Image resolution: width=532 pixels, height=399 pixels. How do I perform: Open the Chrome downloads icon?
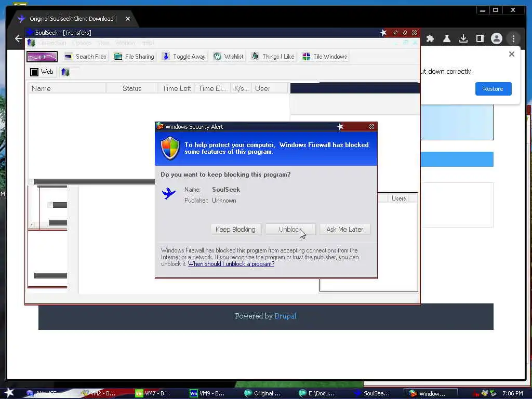click(463, 38)
